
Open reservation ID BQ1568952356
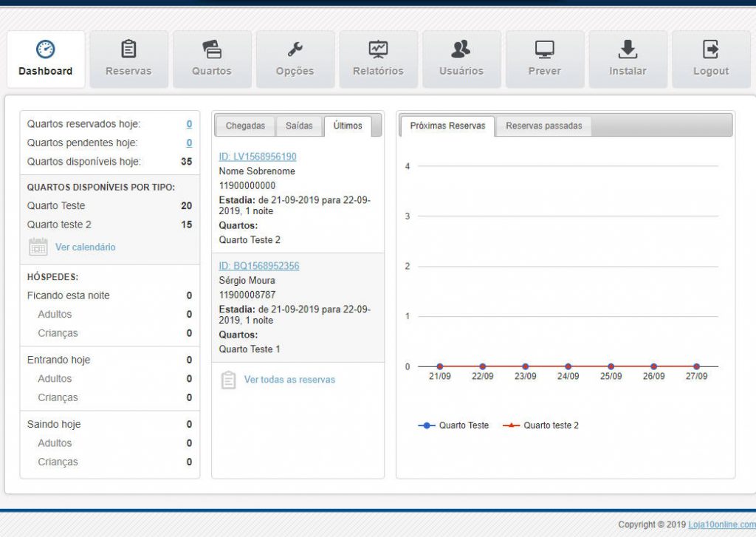(x=259, y=266)
